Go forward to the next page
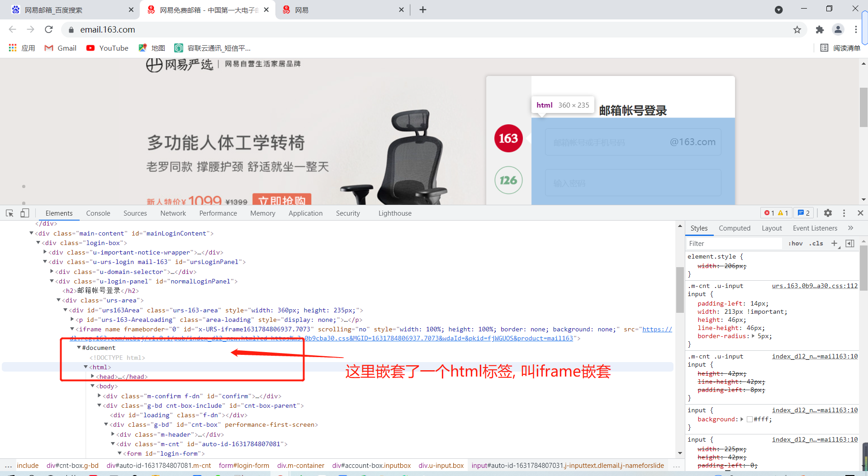Image resolution: width=868 pixels, height=476 pixels. tap(30, 29)
